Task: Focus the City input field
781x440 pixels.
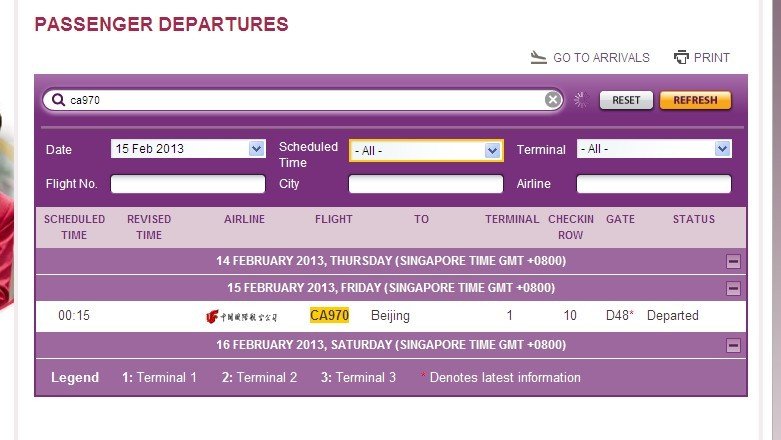Action: [426, 184]
